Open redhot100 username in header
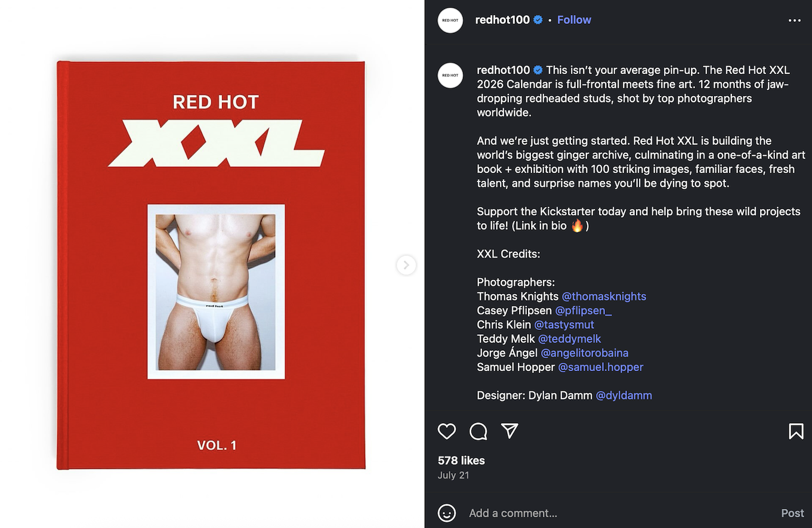This screenshot has height=528, width=812. (502, 20)
